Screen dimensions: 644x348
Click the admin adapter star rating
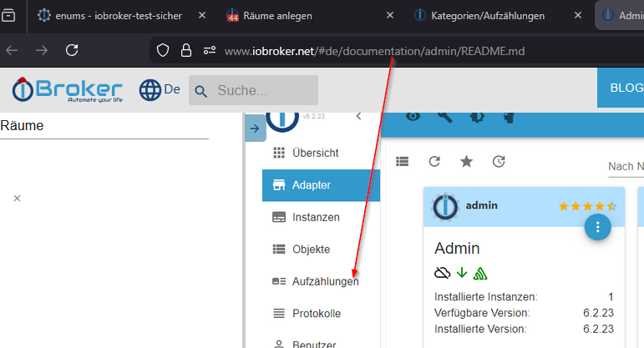point(588,206)
